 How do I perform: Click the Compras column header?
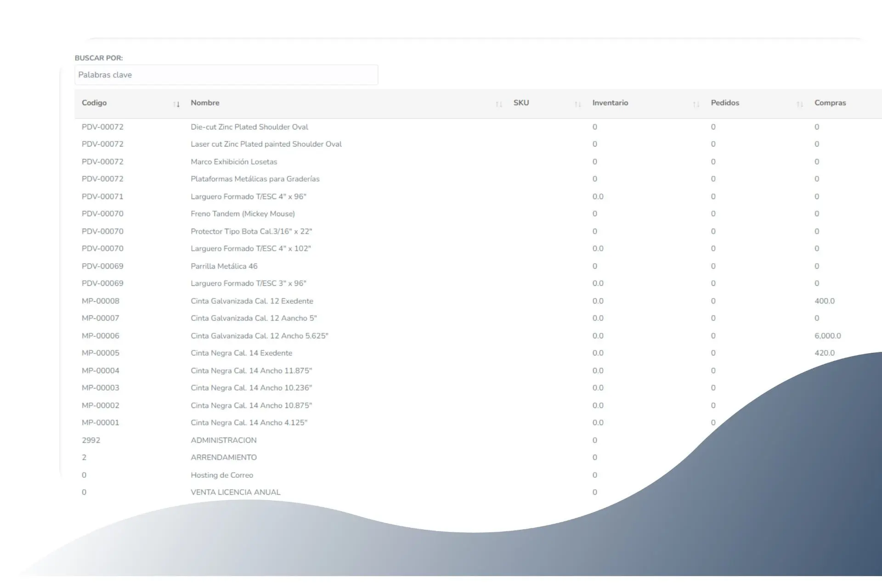pyautogui.click(x=830, y=103)
